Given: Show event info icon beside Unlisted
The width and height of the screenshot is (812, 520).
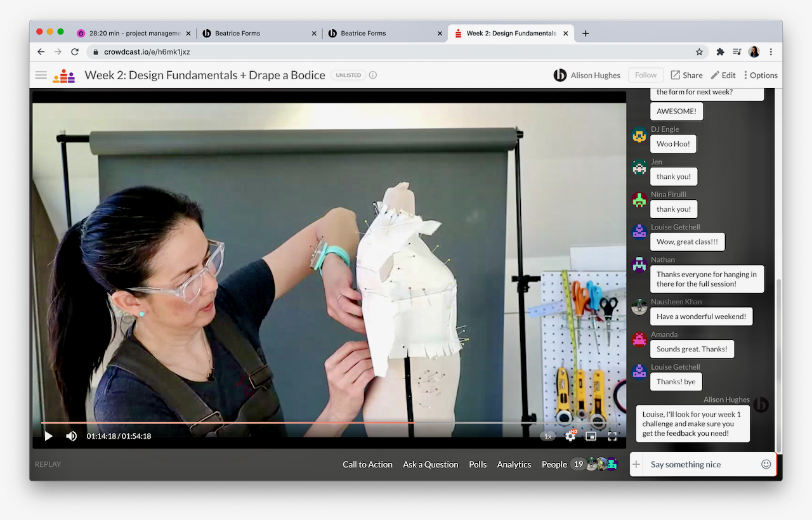Looking at the screenshot, I should pos(373,75).
